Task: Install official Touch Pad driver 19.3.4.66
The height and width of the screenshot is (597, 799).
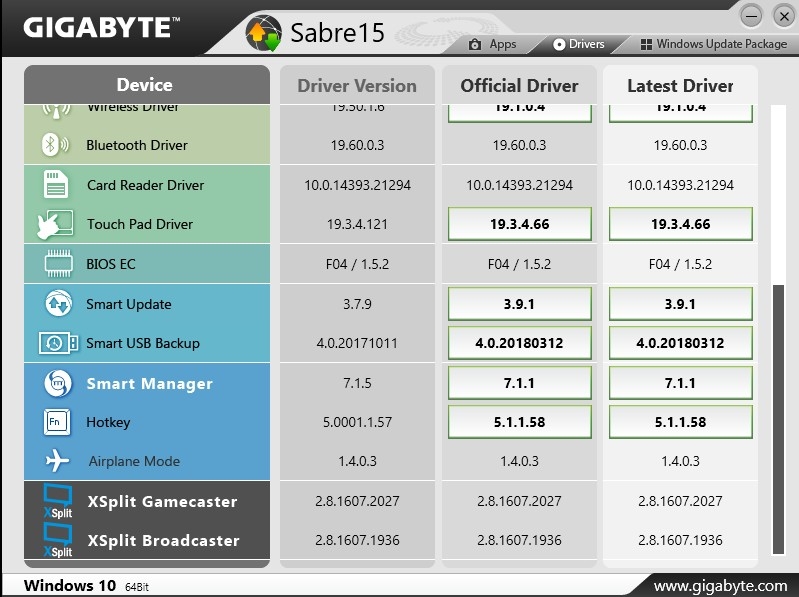Action: pos(519,224)
